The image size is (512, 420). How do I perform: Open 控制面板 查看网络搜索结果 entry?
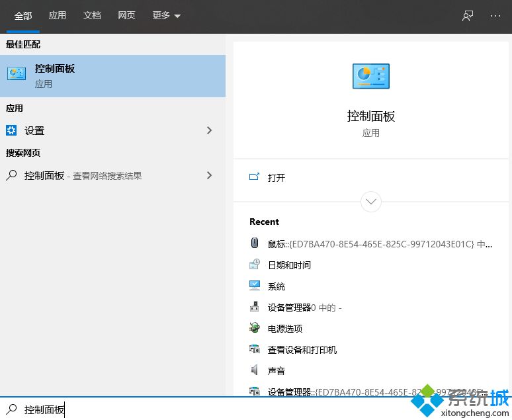click(112, 175)
